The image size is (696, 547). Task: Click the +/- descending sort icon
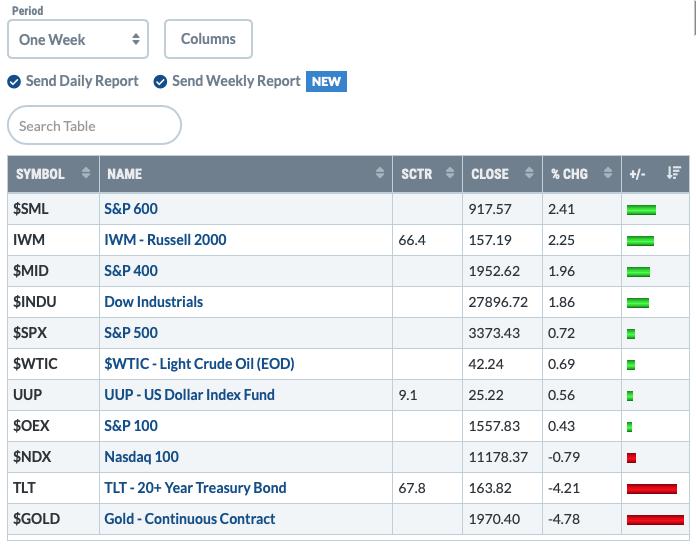(673, 172)
